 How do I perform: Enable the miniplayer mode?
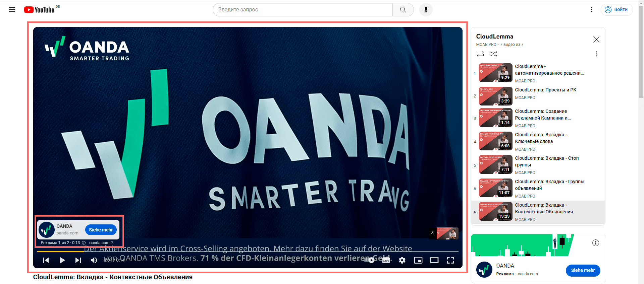pyautogui.click(x=418, y=260)
